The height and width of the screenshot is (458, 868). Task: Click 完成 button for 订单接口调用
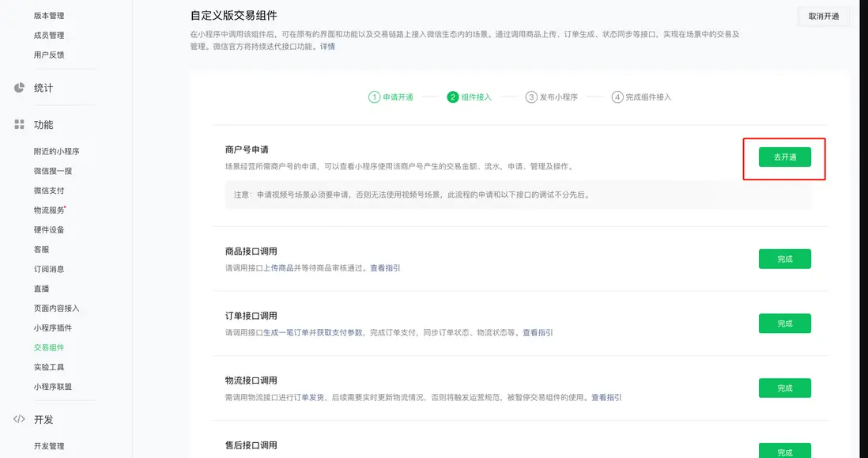(784, 324)
